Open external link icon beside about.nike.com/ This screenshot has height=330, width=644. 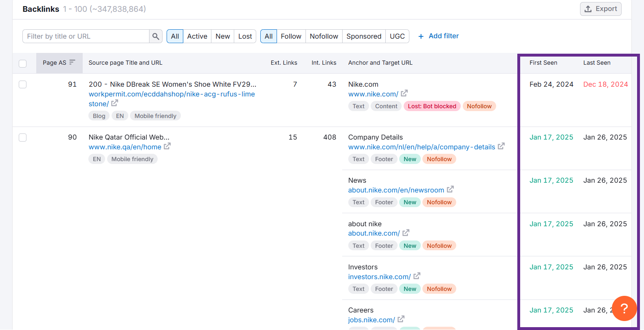[406, 233]
